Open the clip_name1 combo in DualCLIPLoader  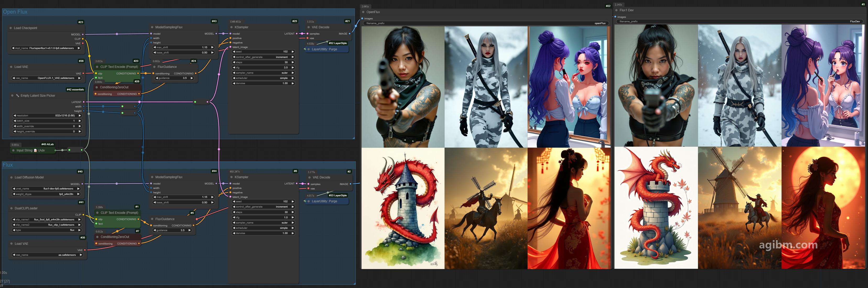[x=47, y=220]
